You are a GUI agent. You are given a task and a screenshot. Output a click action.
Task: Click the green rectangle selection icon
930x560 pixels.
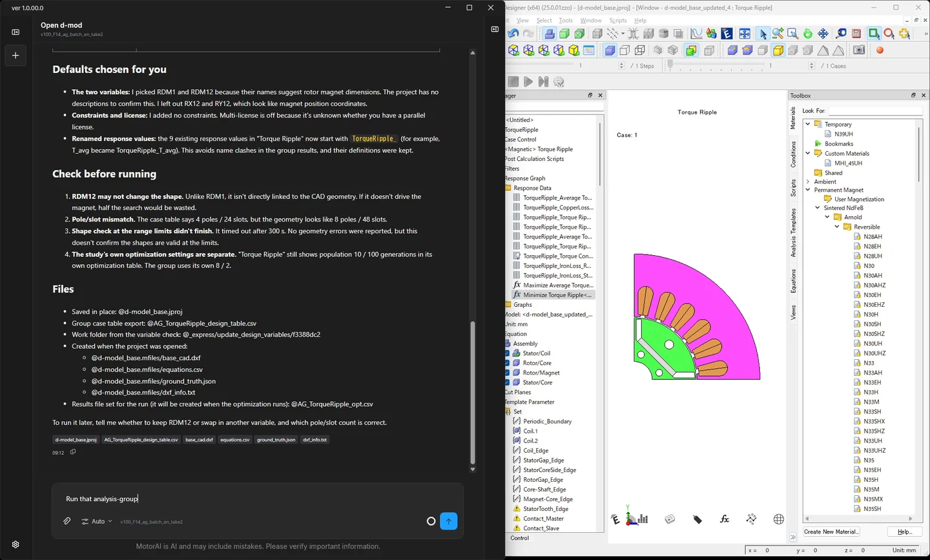tap(874, 34)
